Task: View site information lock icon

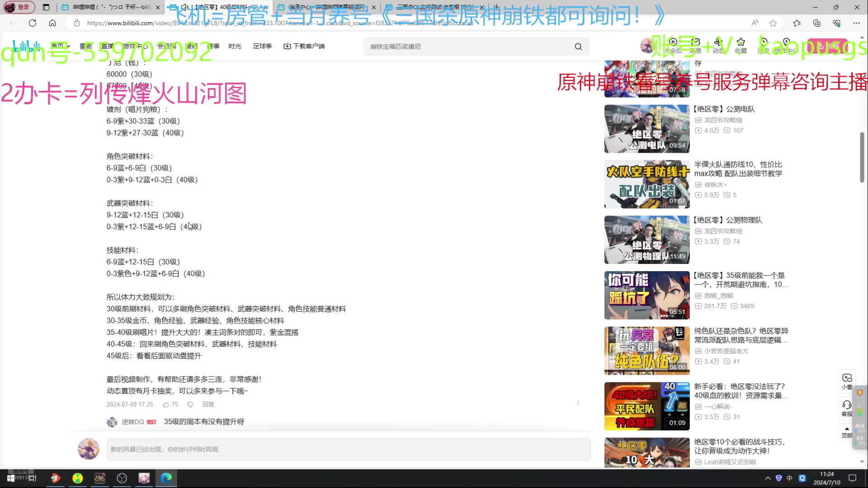Action: point(77,23)
